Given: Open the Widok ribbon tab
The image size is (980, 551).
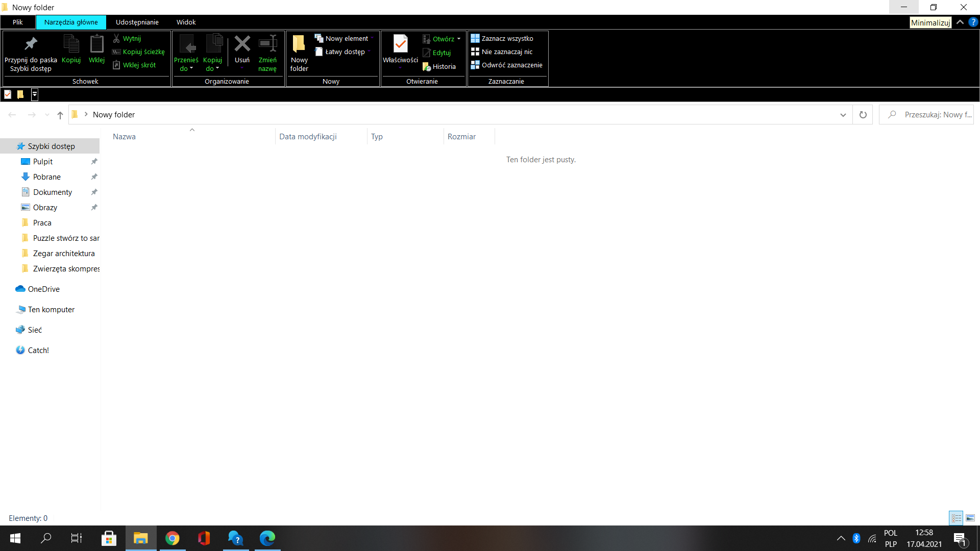Looking at the screenshot, I should point(186,22).
